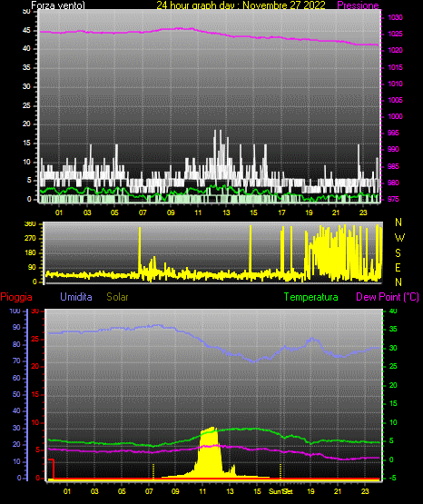Image resolution: width=423 pixels, height=504 pixels.
Task: Click the 1010 value on the pressure axis
Action: click(x=395, y=84)
